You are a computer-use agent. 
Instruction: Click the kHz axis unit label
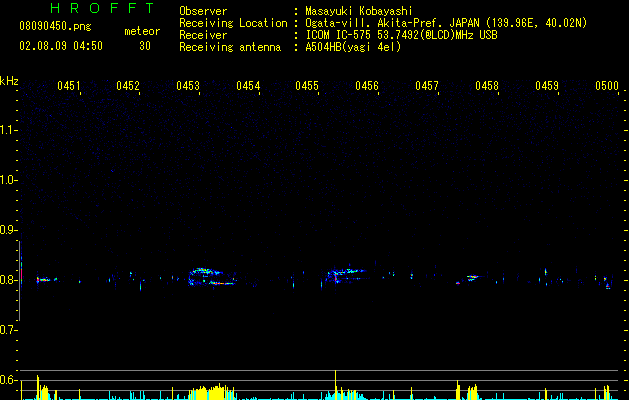9,81
